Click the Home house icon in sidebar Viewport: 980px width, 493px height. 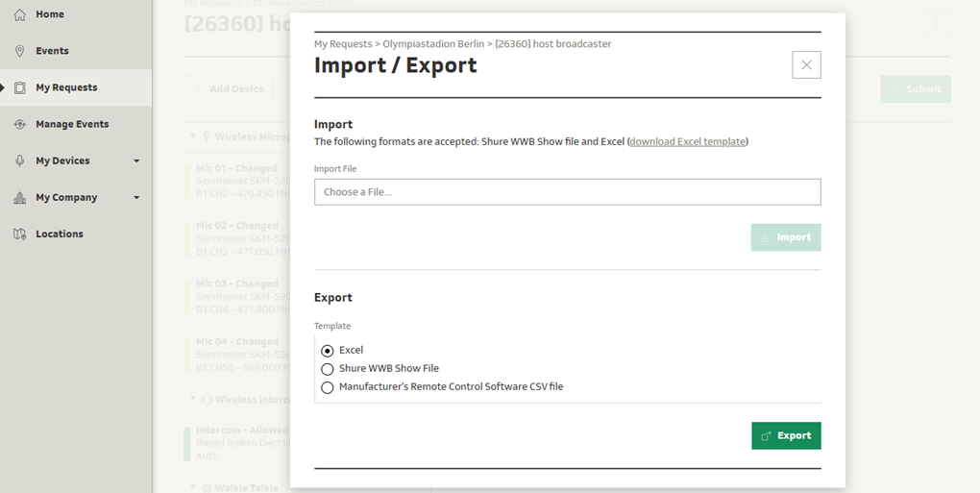19,14
